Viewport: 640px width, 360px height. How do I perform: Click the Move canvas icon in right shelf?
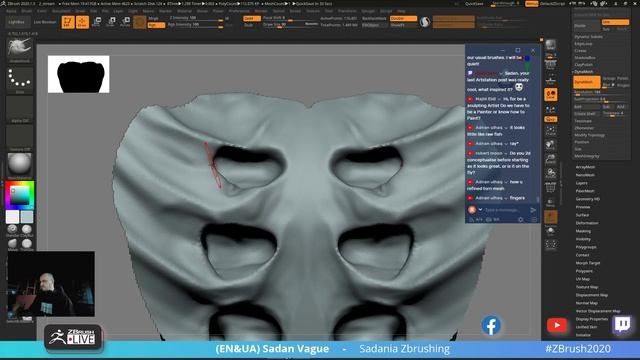coord(550,145)
